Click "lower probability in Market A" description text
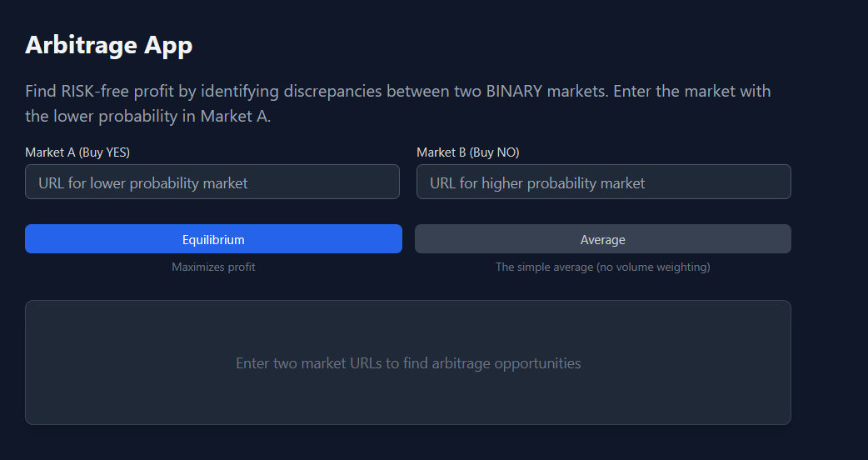Viewport: 868px width, 460px height. (162, 116)
